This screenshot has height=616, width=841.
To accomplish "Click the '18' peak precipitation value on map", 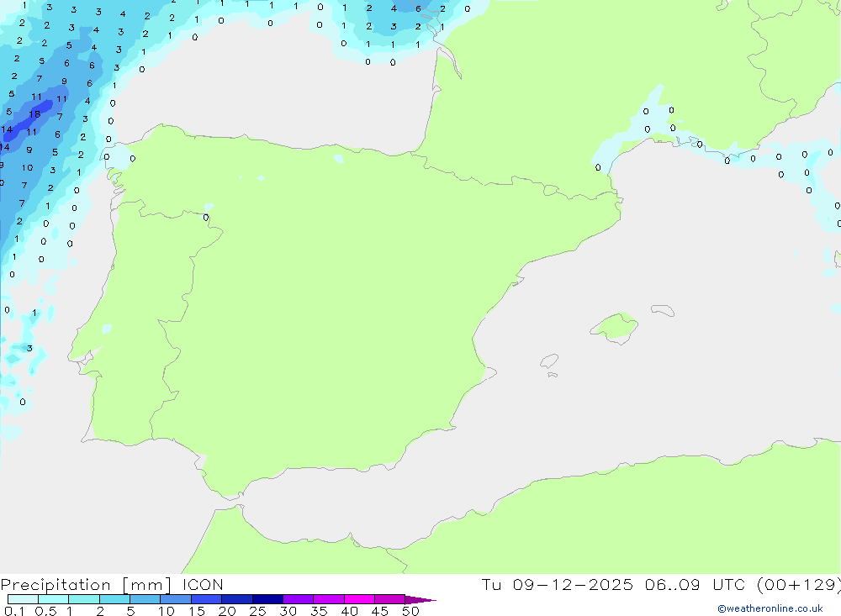I will tap(34, 114).
